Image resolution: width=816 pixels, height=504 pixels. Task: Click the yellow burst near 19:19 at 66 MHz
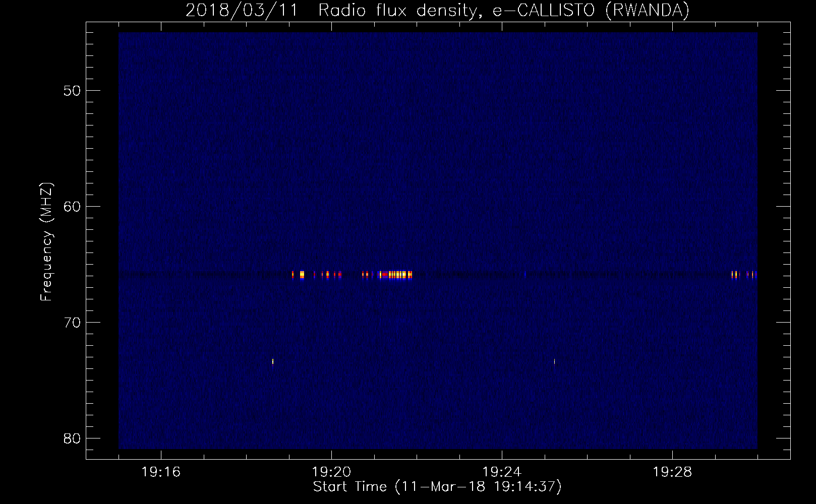tap(302, 275)
